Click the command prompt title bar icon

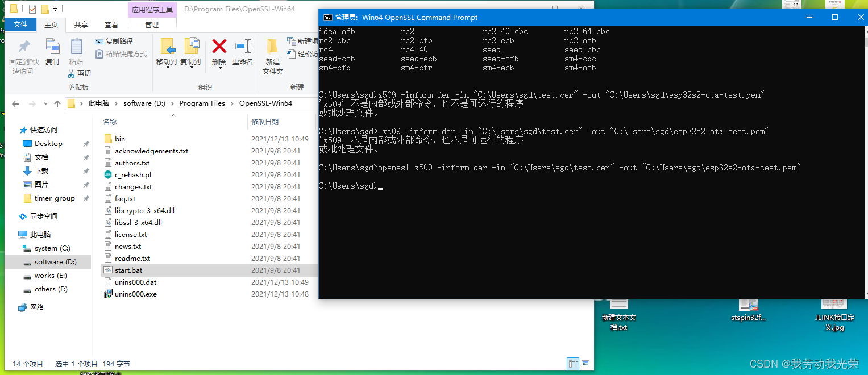[x=328, y=17]
